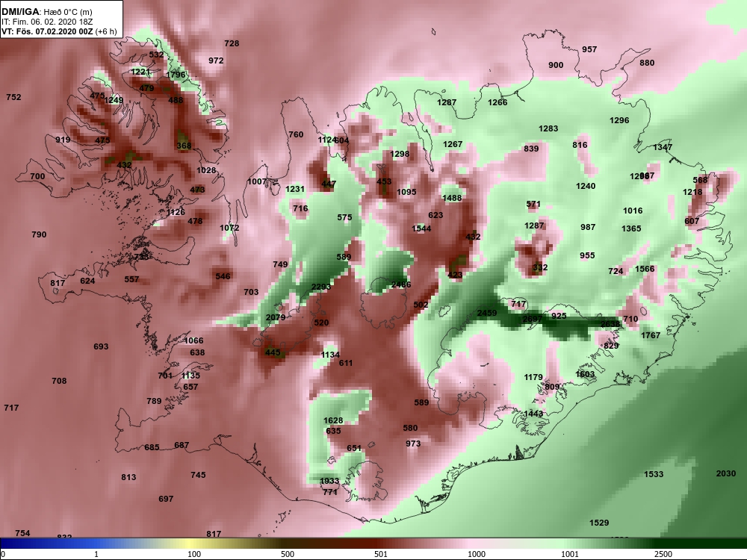Click the map value 1767
747x560 pixels.
point(651,335)
